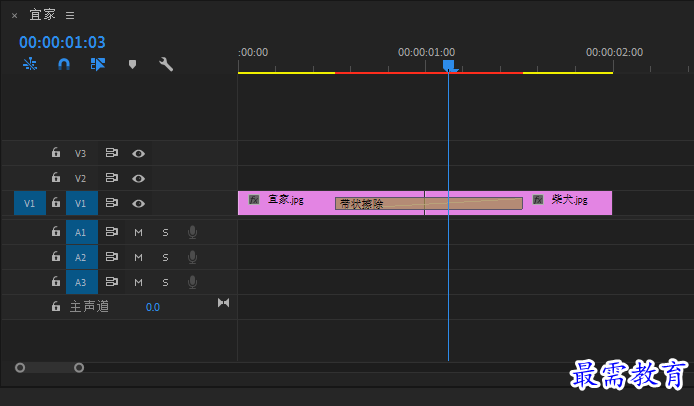Toggle sync lock on V3 track
Viewport: 694px width, 406px height.
(x=112, y=153)
